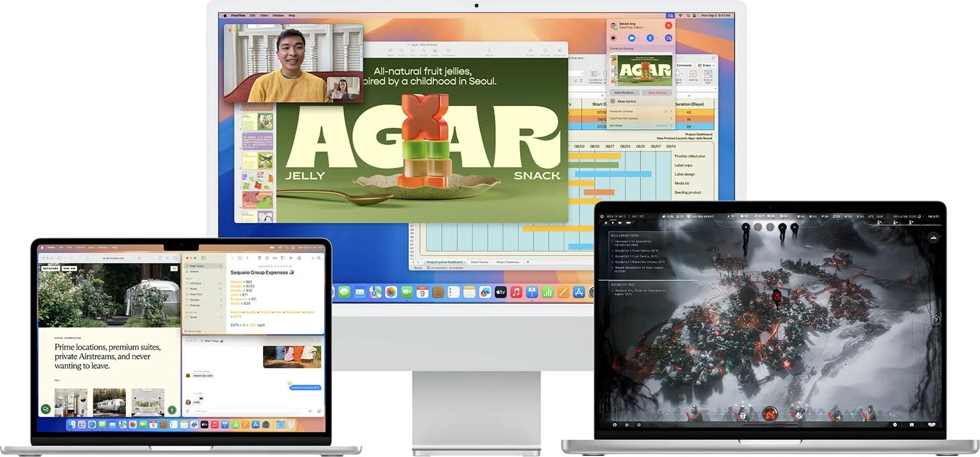Open Calendar from the Dock
The height and width of the screenshot is (457, 980).
pyautogui.click(x=422, y=292)
